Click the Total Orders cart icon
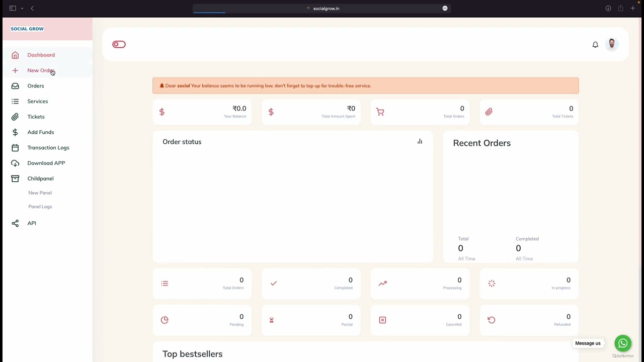 (x=380, y=112)
